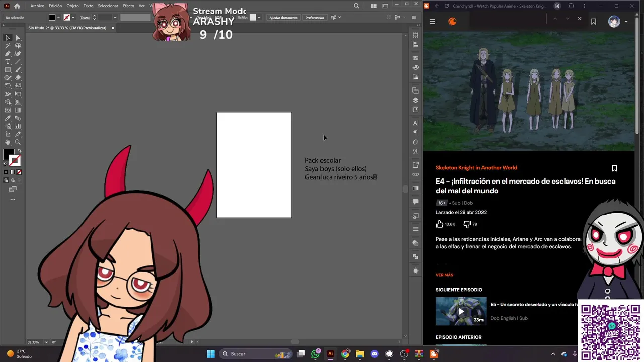Screen dimensions: 644x362
Task: Select the Hand tool
Action: tap(8, 142)
